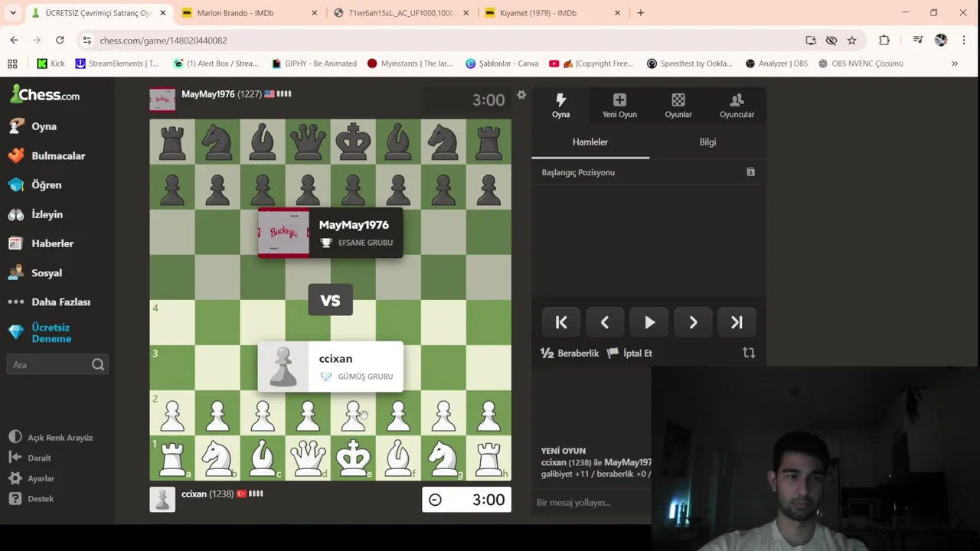This screenshot has width=980, height=551.
Task: Collapse sidebar with Daralt
Action: (x=39, y=458)
